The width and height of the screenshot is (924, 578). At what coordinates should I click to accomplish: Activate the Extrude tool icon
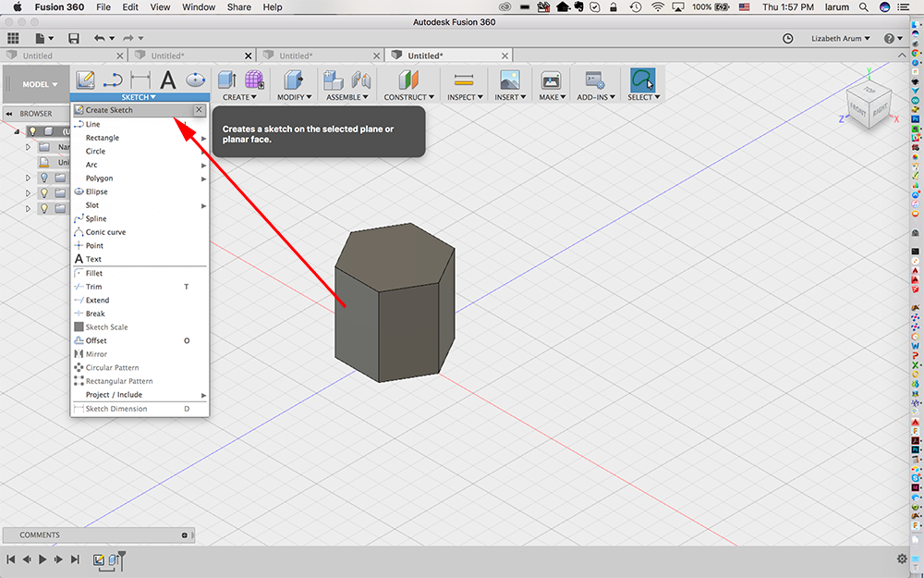point(227,80)
